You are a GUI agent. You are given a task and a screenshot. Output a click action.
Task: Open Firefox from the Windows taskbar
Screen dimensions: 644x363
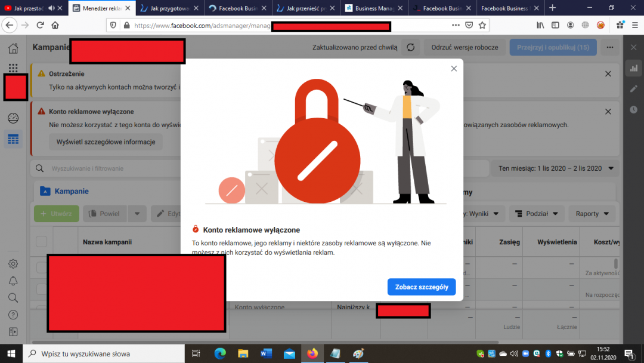click(x=312, y=353)
